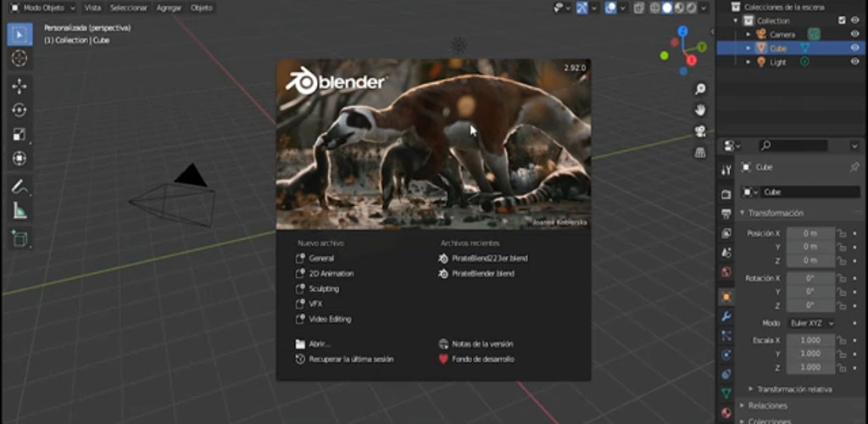Open the viewport shading options dropdown

point(704,8)
